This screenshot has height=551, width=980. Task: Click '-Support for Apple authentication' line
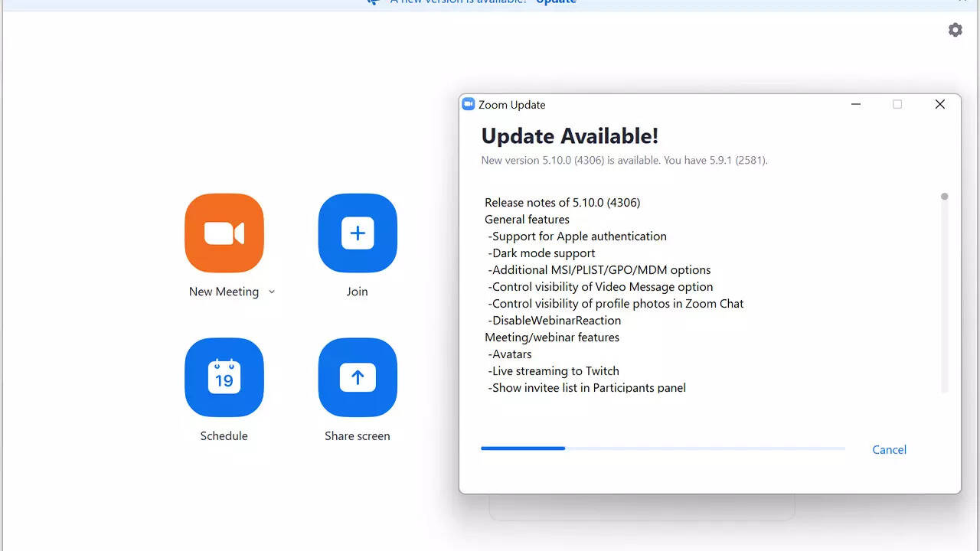point(577,236)
